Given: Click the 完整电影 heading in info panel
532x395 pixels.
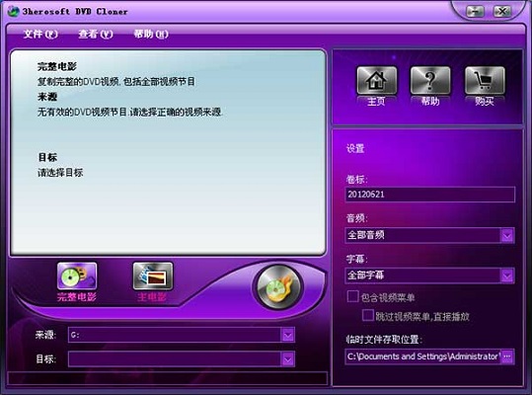Looking at the screenshot, I should click(x=57, y=66).
